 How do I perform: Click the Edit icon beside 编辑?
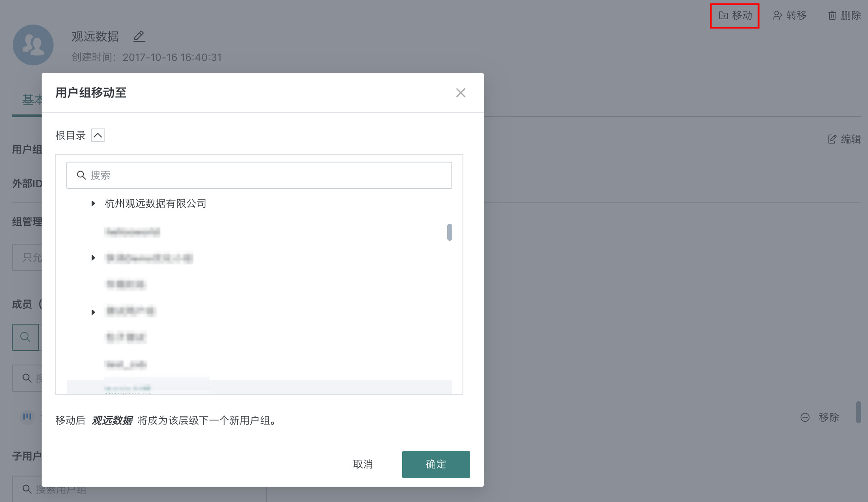point(832,139)
